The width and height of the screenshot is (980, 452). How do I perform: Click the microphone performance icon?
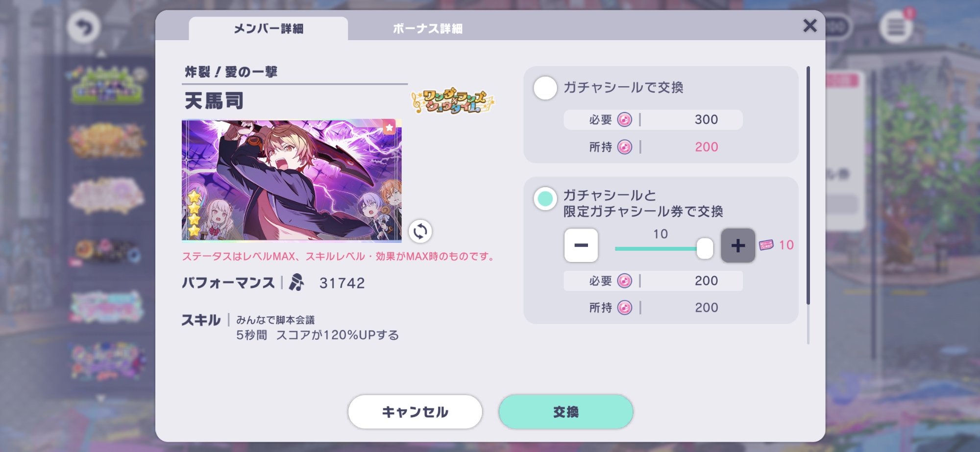pos(296,283)
